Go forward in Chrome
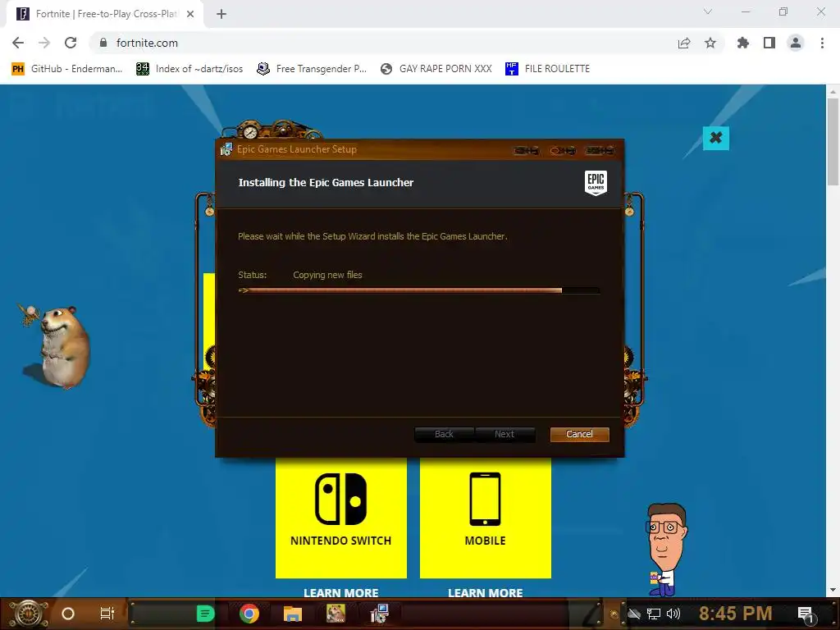Viewport: 840px width, 630px height. [x=44, y=43]
